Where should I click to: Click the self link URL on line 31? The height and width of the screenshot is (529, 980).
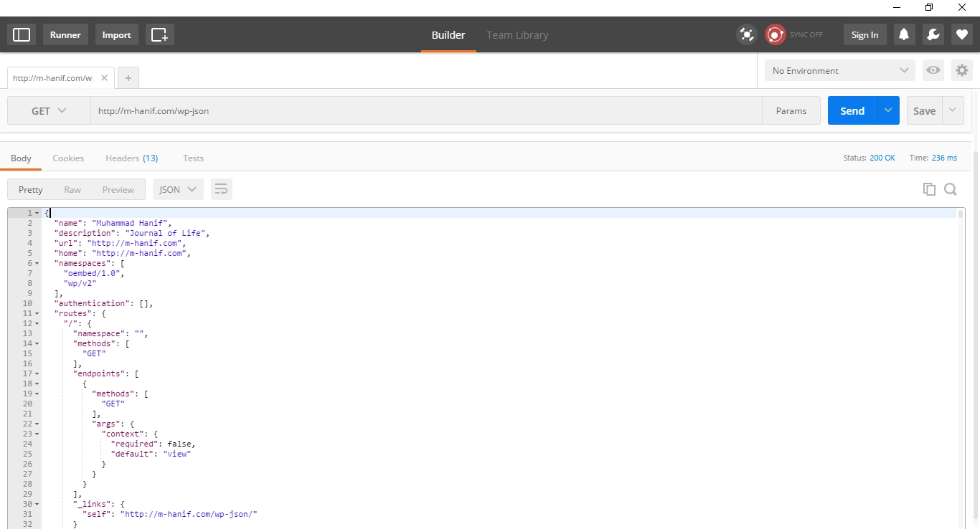189,514
